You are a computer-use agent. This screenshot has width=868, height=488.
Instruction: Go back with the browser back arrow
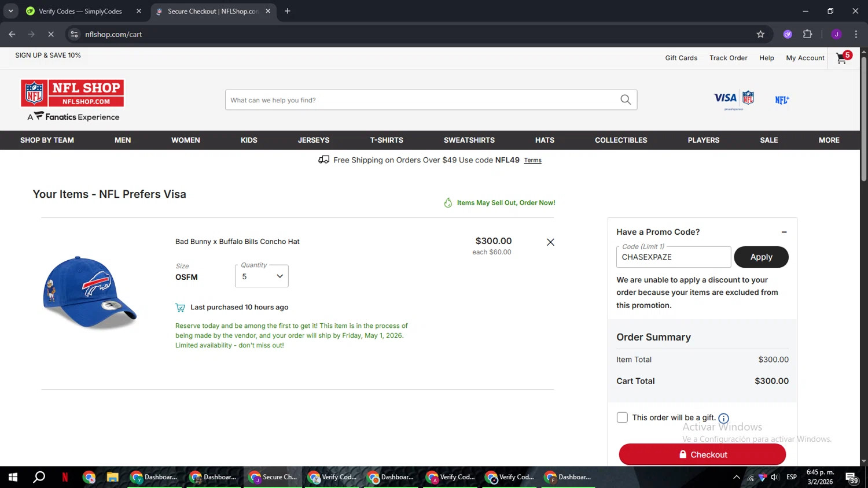[12, 34]
